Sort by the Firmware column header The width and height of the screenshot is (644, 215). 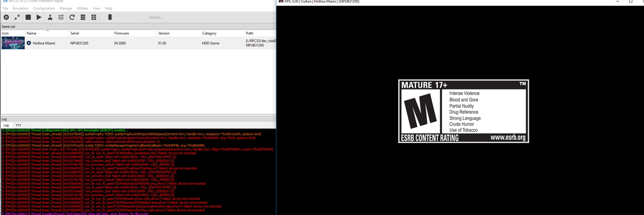135,33
